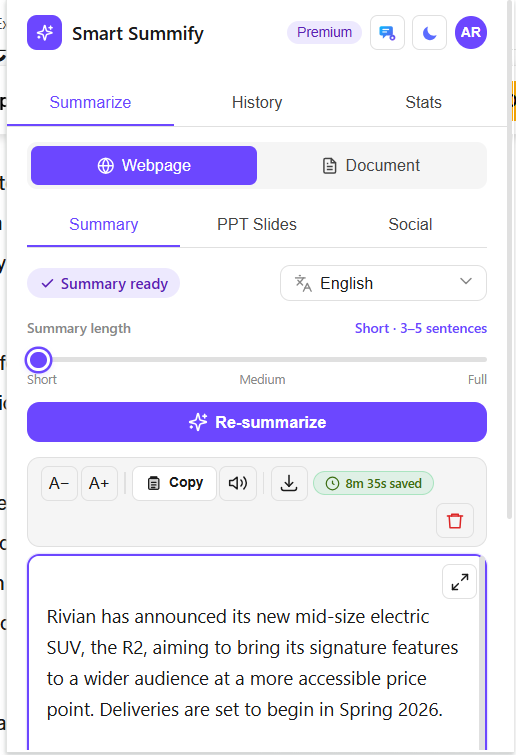Toggle dark mode moon icon
Screen dimensions: 516x755
[x=429, y=33]
